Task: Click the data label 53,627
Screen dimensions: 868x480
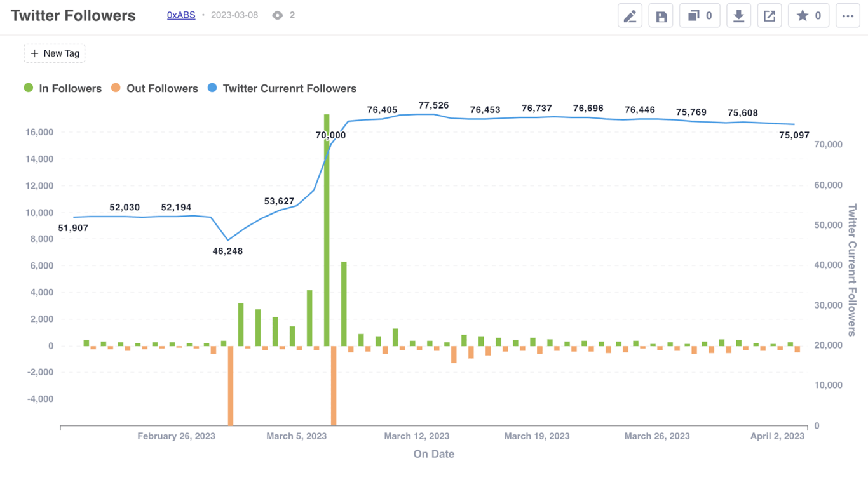Action: 279,201
